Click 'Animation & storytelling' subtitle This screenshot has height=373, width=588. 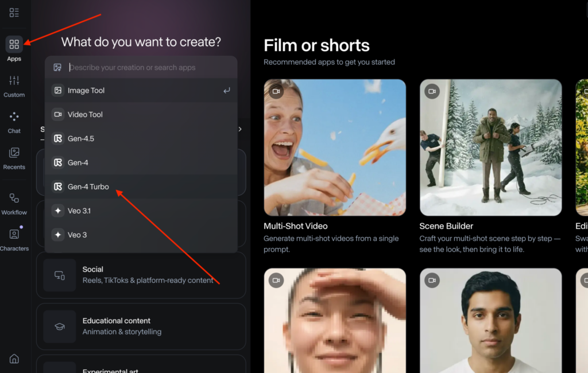click(122, 332)
